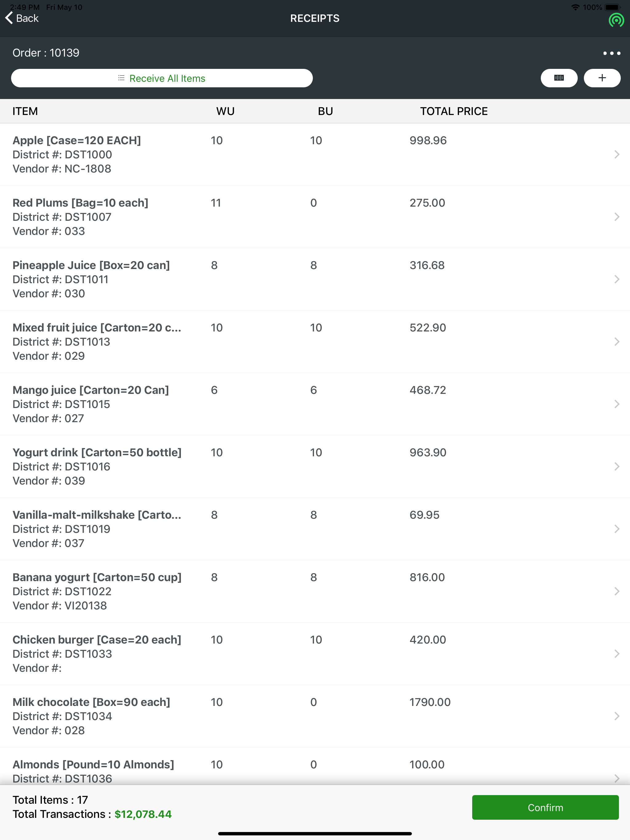
Task: Tap Receive All Items button
Action: (x=162, y=78)
